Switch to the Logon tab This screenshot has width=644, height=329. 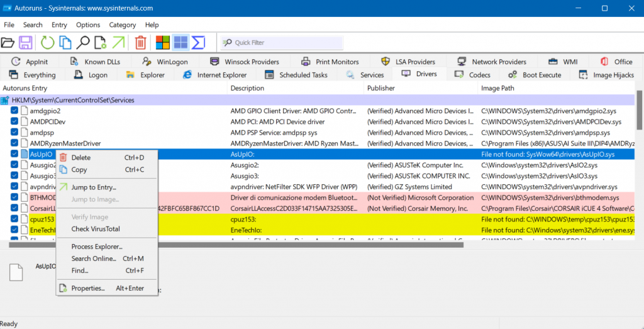point(91,75)
